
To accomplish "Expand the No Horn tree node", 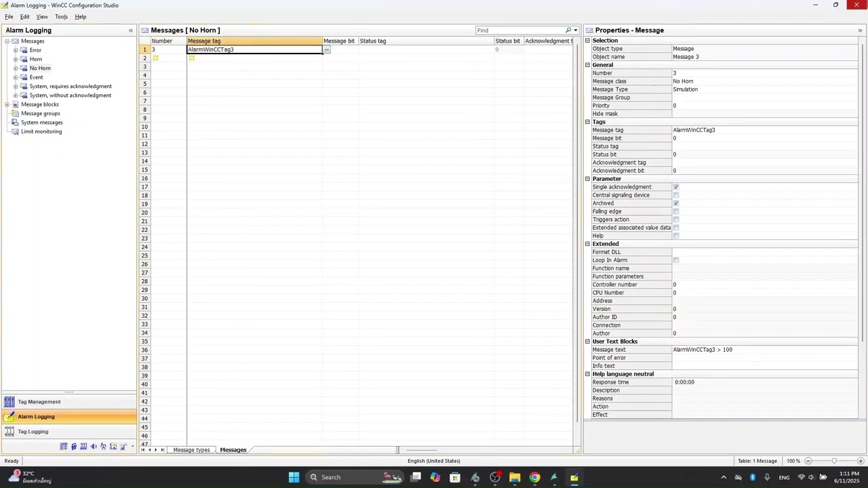I will coord(16,68).
